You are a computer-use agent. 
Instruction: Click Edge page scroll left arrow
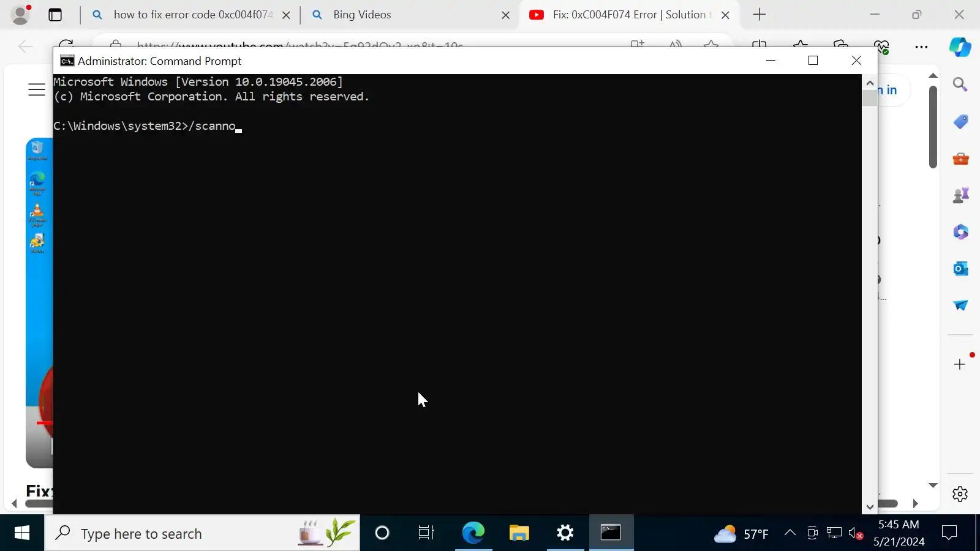[x=14, y=504]
